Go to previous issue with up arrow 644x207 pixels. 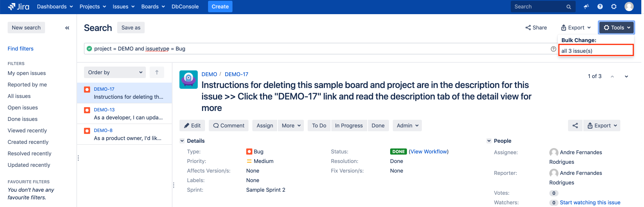point(612,77)
